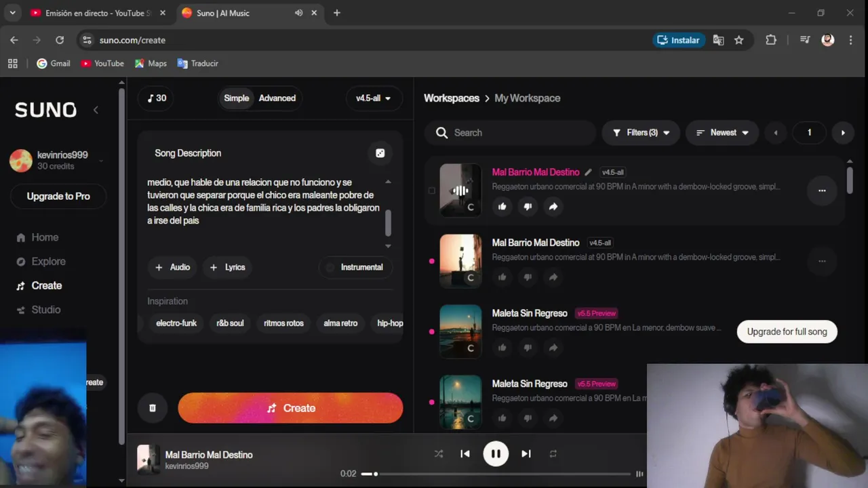Open the second Mal Barrio song thumbnail
This screenshot has width=868, height=488.
click(x=460, y=261)
